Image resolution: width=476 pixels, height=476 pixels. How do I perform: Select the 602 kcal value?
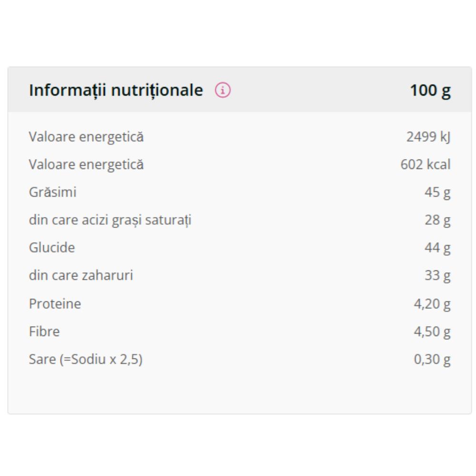[x=425, y=165]
